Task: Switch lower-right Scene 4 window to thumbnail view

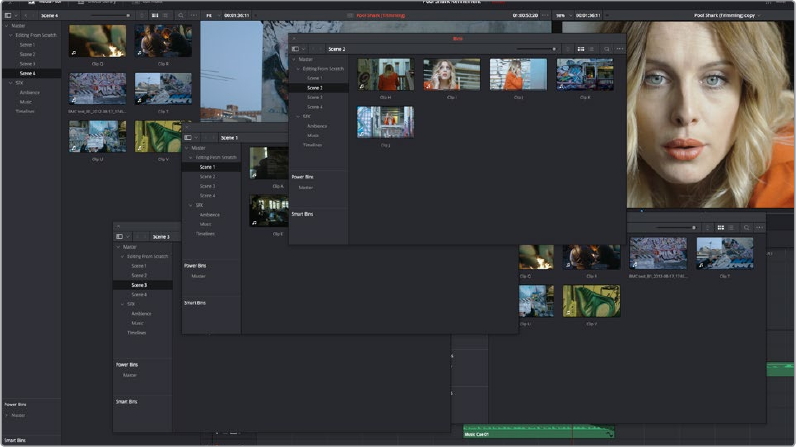Action: [x=720, y=228]
